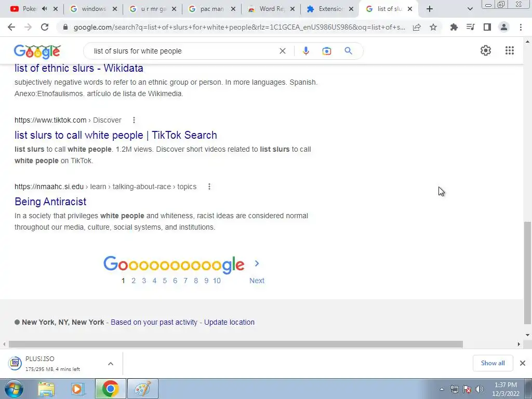Screen dimensions: 532x399
Task: Launch Windows Media Player from taskbar
Action: coord(78,389)
